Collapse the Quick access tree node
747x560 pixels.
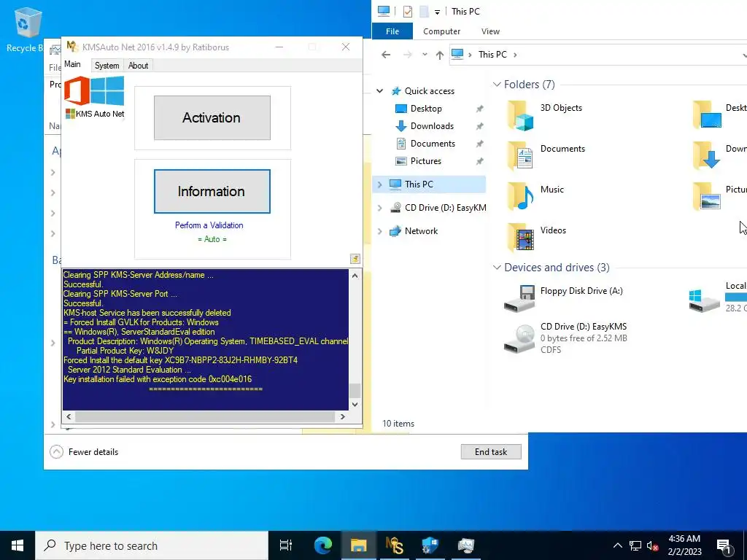[379, 91]
